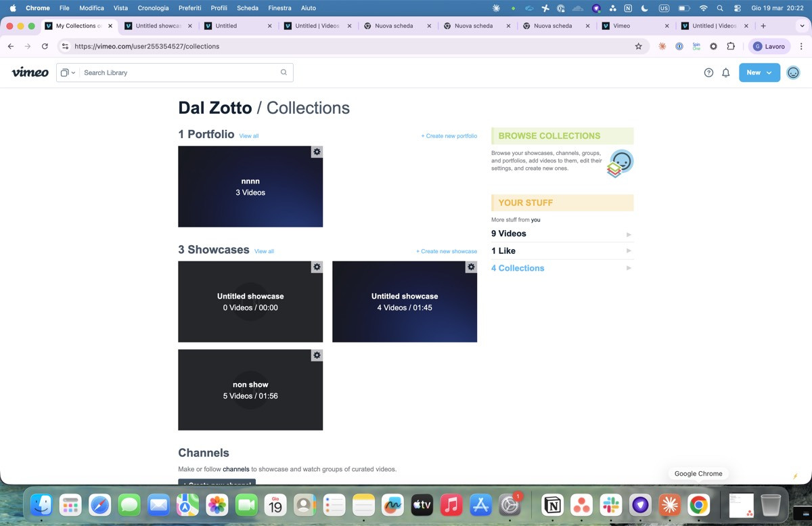812x526 pixels.
Task: Open settings gear on non show showcase
Action: 317,355
